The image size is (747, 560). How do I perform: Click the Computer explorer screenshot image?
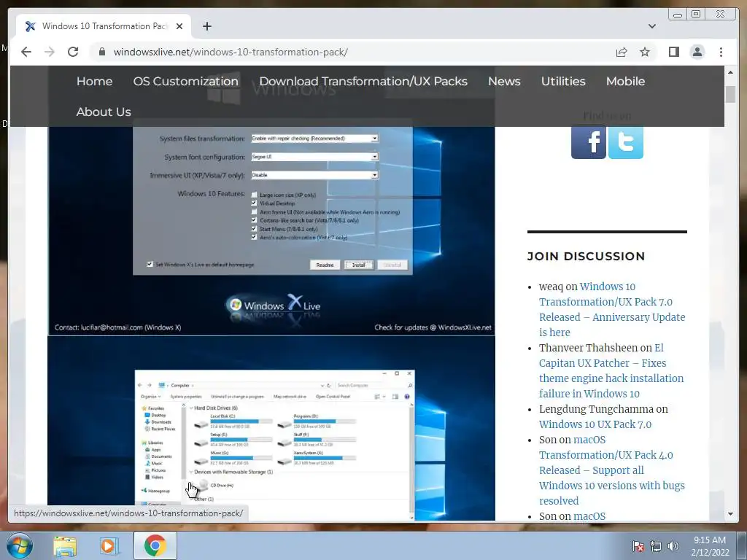tap(271, 429)
